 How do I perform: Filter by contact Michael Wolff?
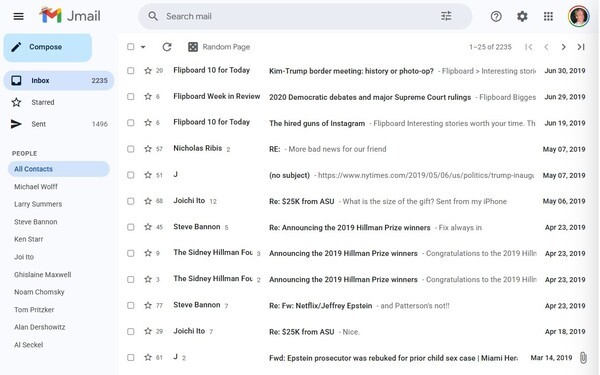(36, 187)
